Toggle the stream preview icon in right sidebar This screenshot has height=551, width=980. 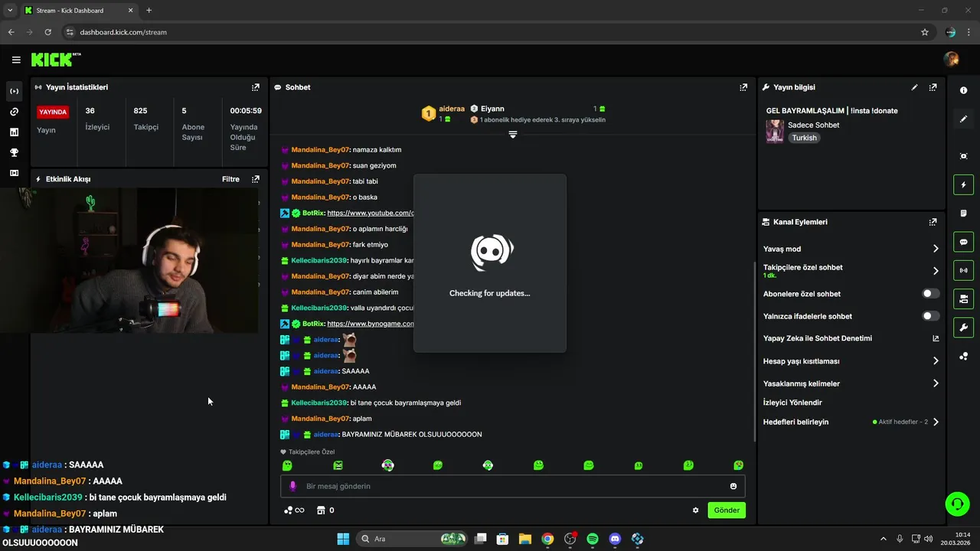point(963,298)
